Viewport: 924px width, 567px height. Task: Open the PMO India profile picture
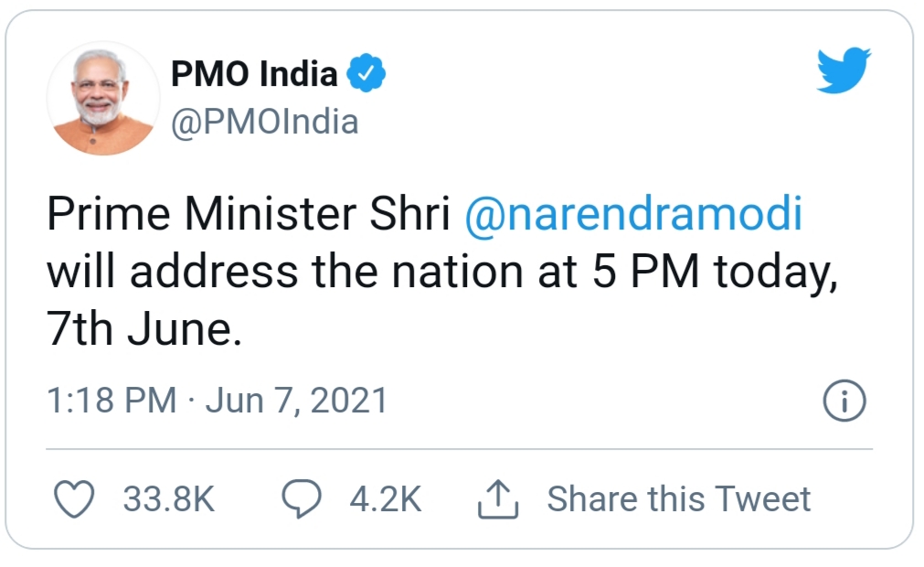(102, 98)
